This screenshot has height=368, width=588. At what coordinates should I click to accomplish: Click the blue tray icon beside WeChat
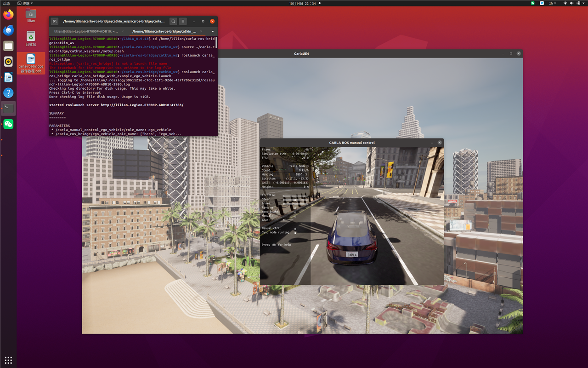542,3
